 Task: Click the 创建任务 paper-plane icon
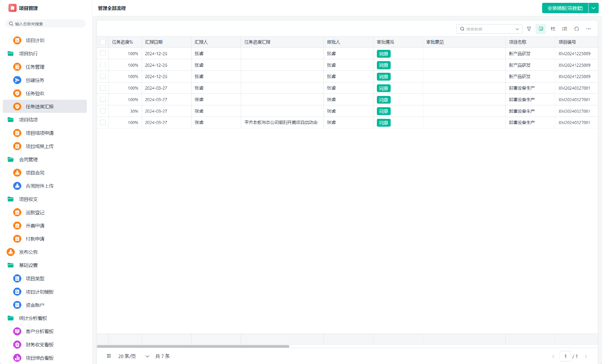point(17,80)
